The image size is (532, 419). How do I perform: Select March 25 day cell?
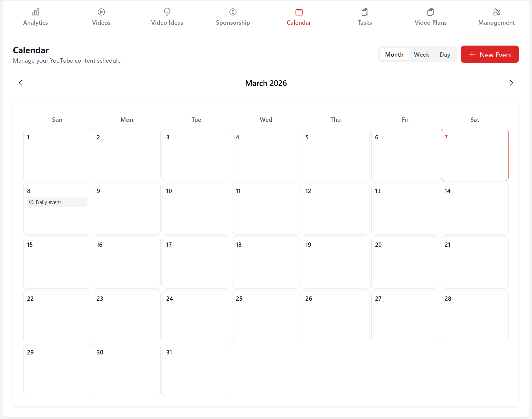click(x=266, y=316)
